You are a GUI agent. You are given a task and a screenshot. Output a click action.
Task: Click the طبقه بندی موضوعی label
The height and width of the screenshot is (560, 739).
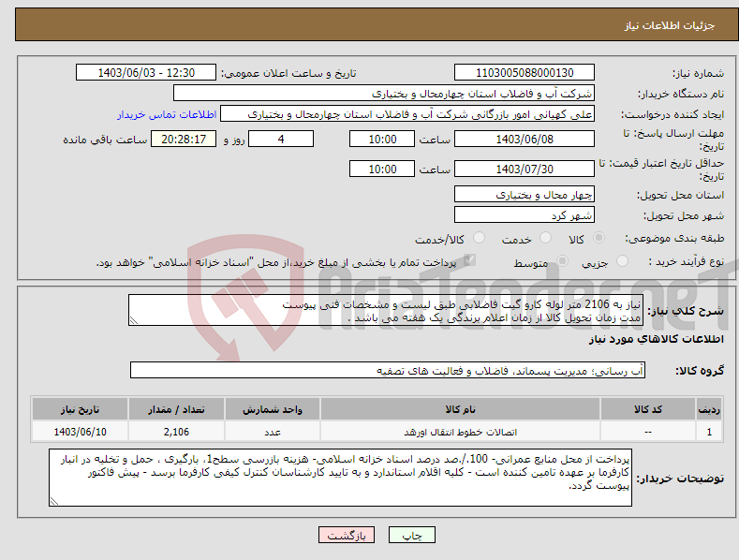tap(674, 238)
